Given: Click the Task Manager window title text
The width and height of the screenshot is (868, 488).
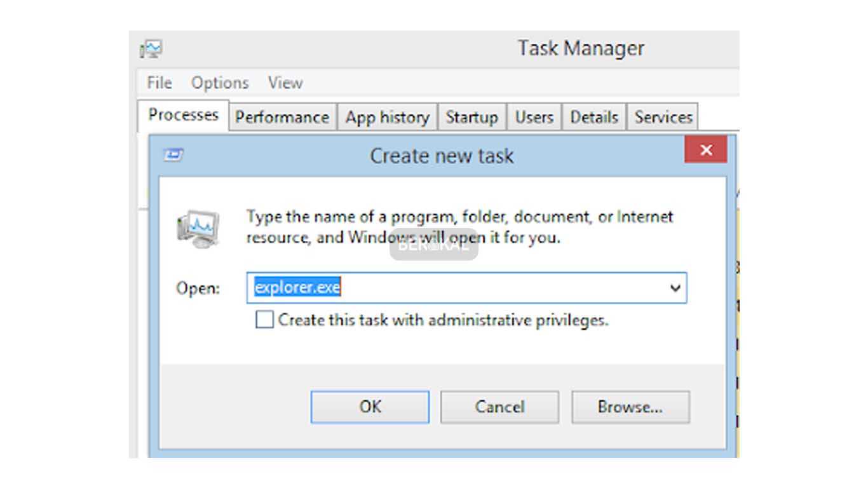Looking at the screenshot, I should [x=581, y=48].
